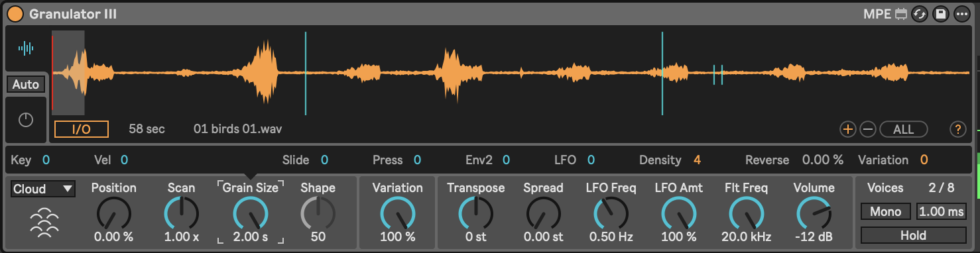Click the 2.00 s Grain Size value
Image resolution: width=980 pixels, height=253 pixels.
click(x=251, y=236)
